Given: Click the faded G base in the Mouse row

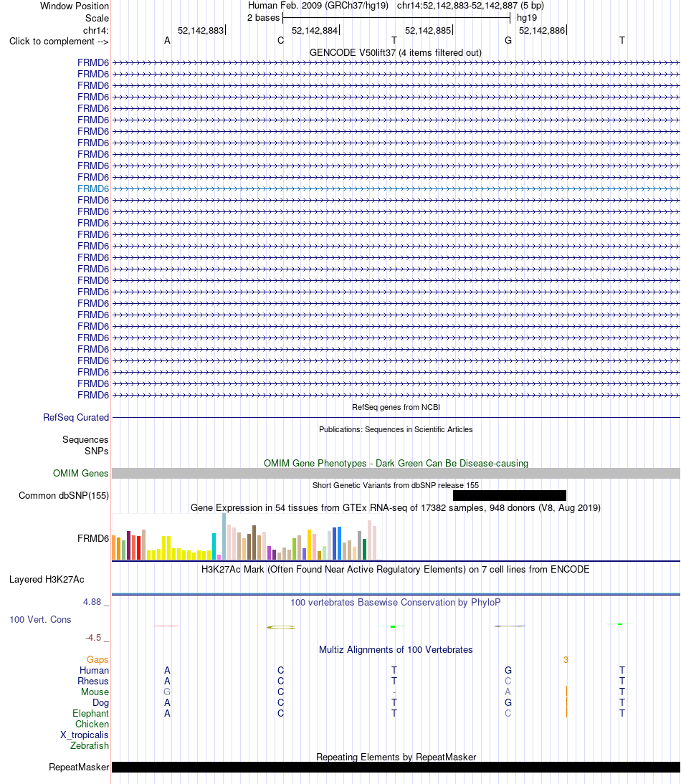Looking at the screenshot, I should click(x=167, y=692).
